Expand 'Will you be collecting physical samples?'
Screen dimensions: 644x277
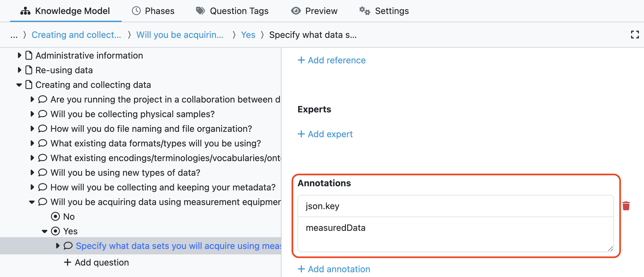(32, 114)
